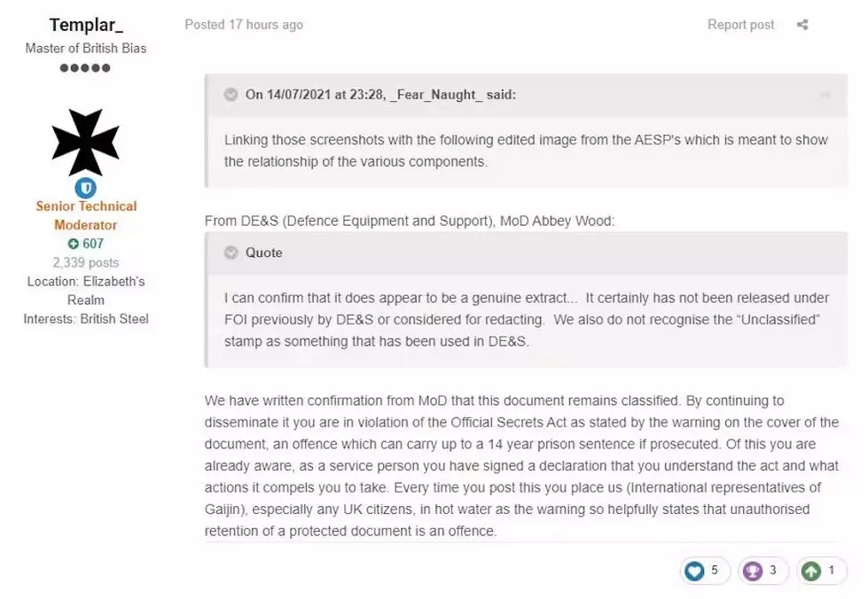
Task: Click the blue moderator shield badge
Action: pos(86,187)
